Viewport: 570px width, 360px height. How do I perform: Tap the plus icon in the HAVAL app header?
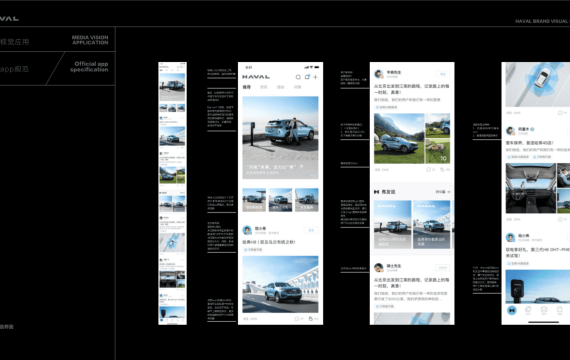pyautogui.click(x=315, y=77)
